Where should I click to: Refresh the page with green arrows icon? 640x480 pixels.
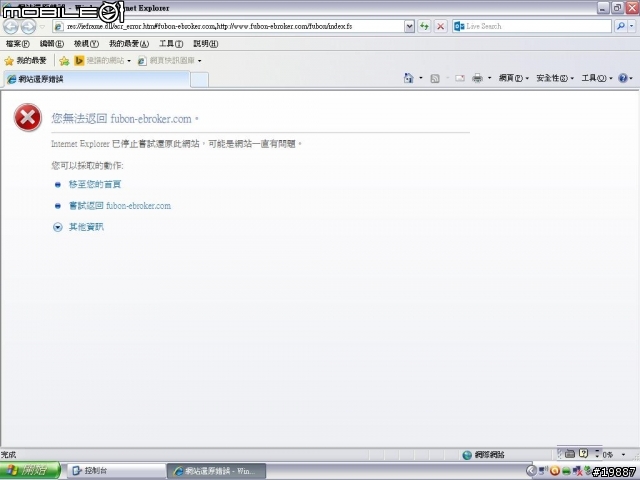424,27
